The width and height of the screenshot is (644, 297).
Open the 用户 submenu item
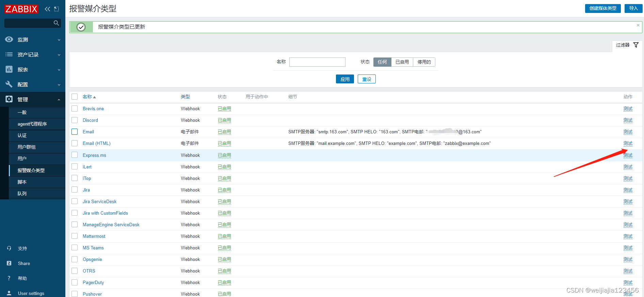(37, 159)
